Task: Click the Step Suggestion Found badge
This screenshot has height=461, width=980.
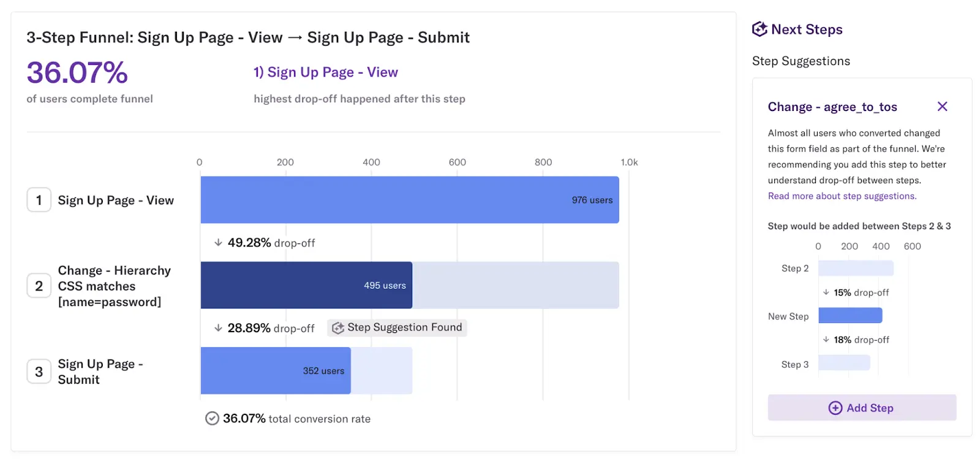Action: (397, 328)
